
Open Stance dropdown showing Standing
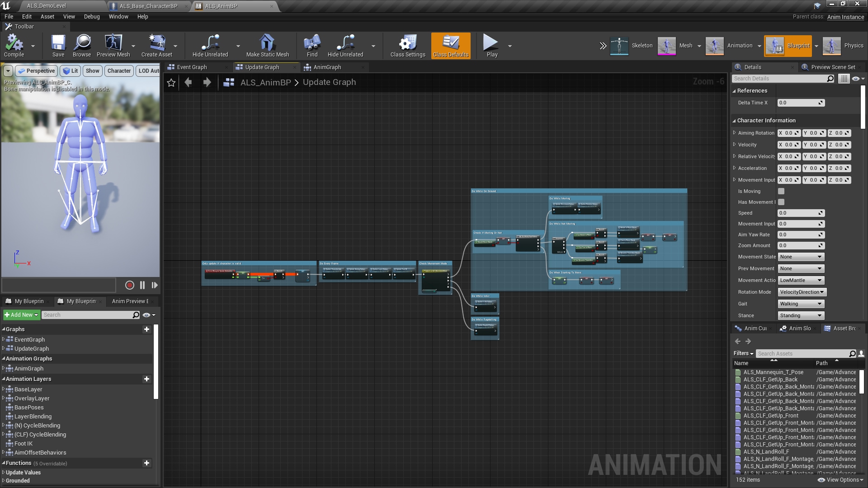coord(801,315)
